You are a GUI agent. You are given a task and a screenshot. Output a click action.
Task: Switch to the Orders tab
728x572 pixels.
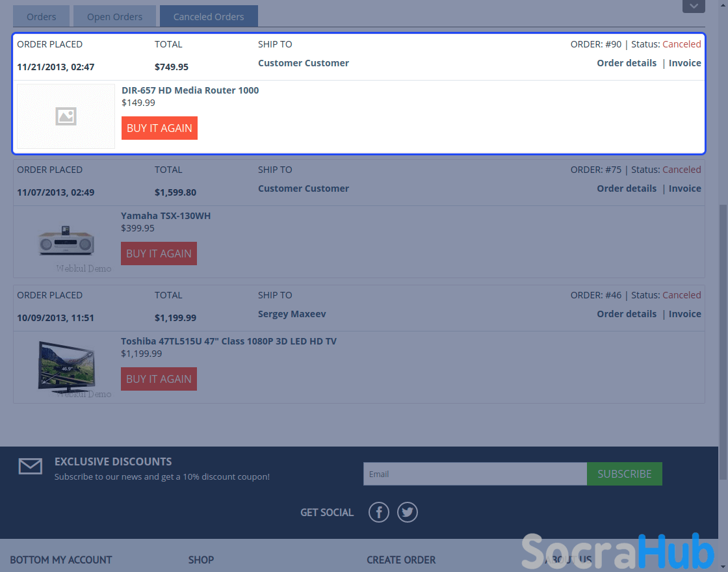[42, 16]
